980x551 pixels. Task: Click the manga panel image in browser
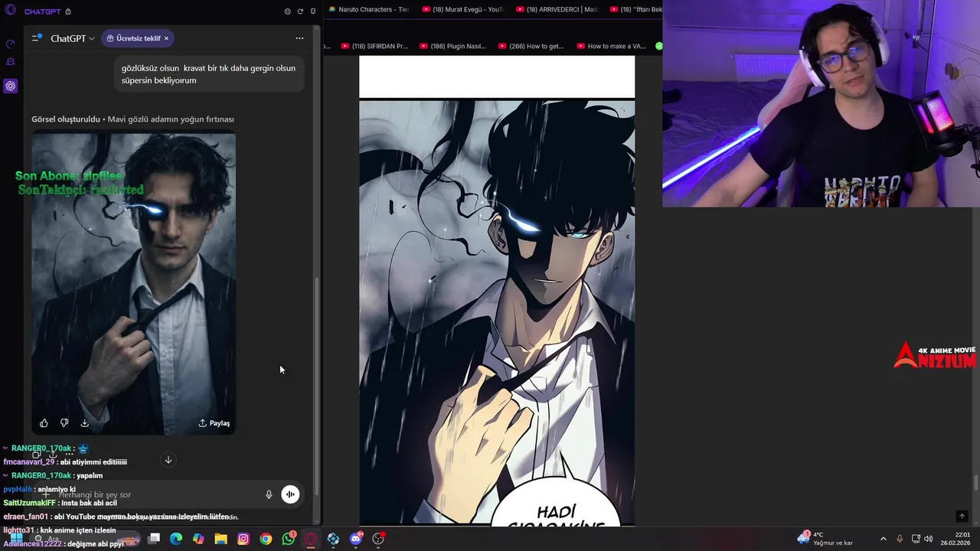pyautogui.click(x=497, y=312)
